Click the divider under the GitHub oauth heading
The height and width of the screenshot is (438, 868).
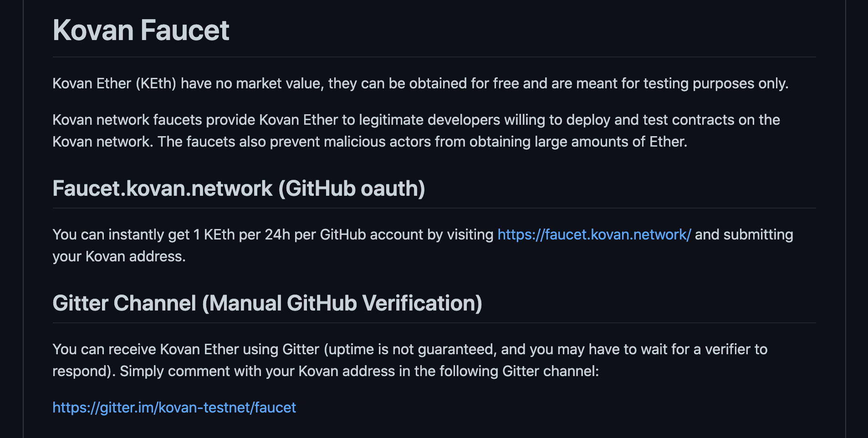434,208
